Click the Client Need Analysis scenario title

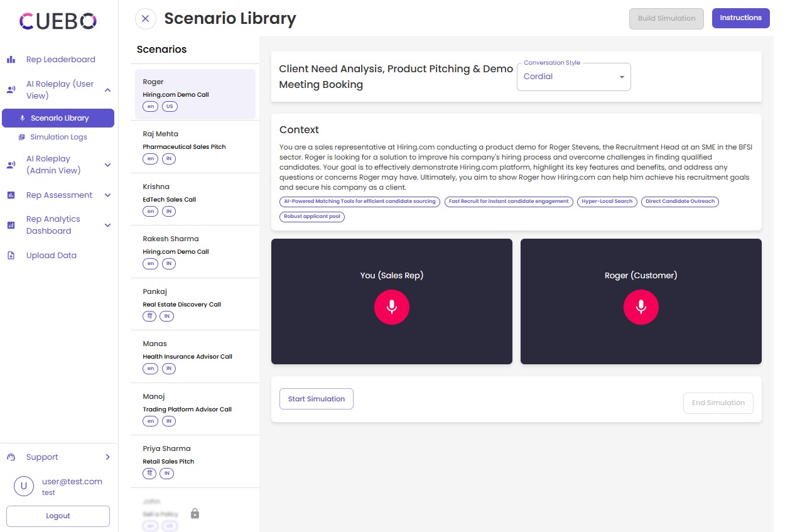[396, 77]
